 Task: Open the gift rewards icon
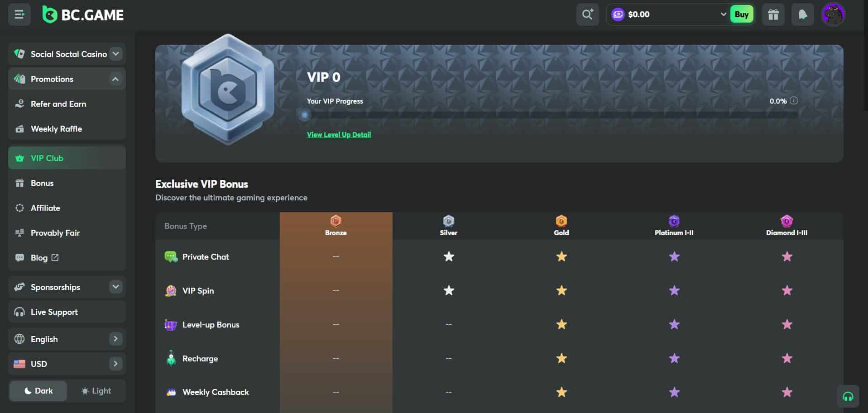pyautogui.click(x=773, y=14)
